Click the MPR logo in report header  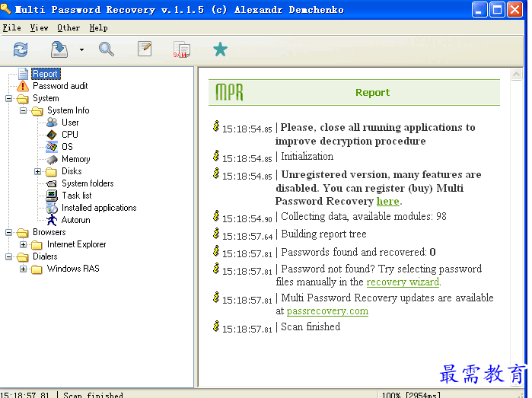coord(230,92)
